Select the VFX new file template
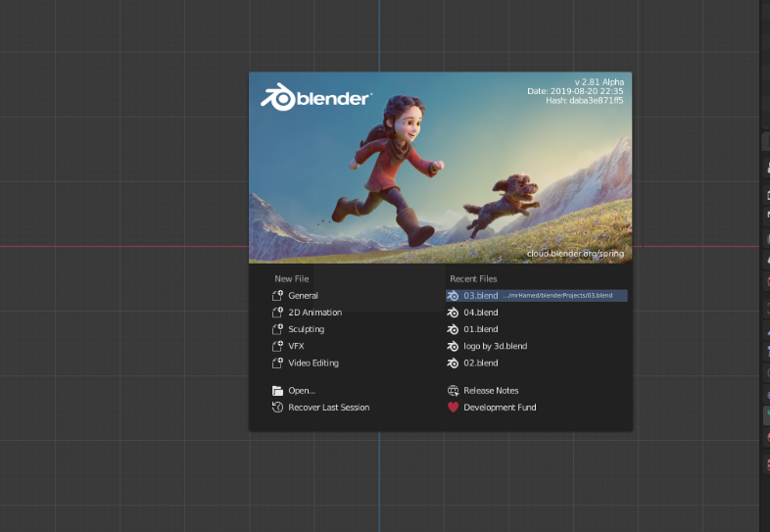The height and width of the screenshot is (532, 770). tap(288, 346)
